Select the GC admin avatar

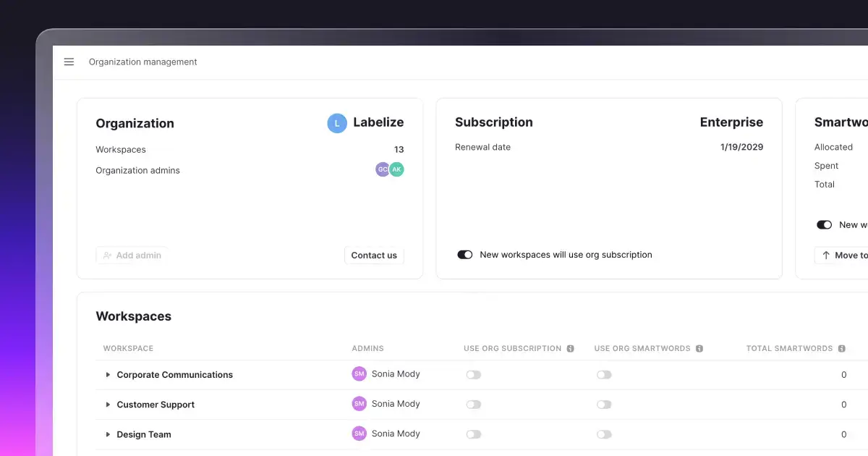[382, 169]
